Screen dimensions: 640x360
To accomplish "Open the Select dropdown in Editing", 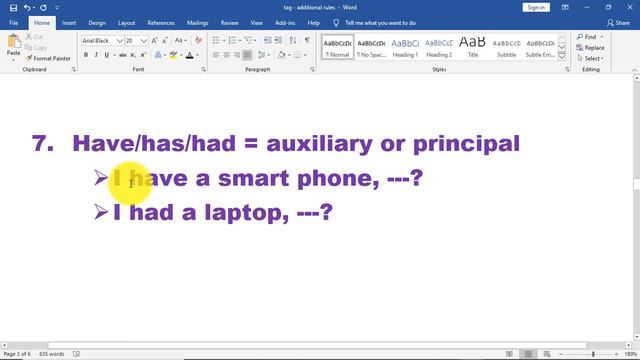I will 591,58.
